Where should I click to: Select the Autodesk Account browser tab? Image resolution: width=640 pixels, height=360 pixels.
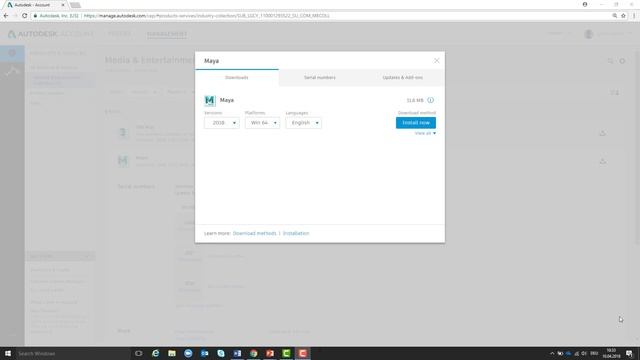(x=35, y=5)
